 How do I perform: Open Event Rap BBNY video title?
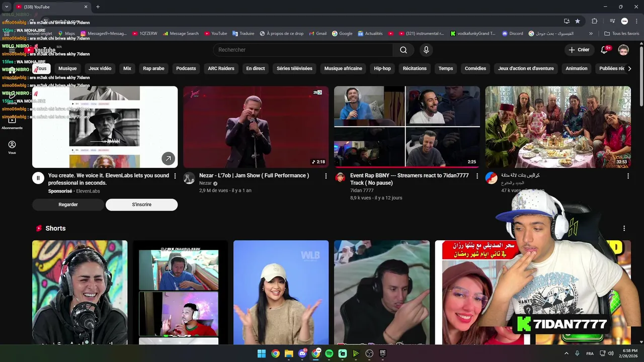click(410, 179)
